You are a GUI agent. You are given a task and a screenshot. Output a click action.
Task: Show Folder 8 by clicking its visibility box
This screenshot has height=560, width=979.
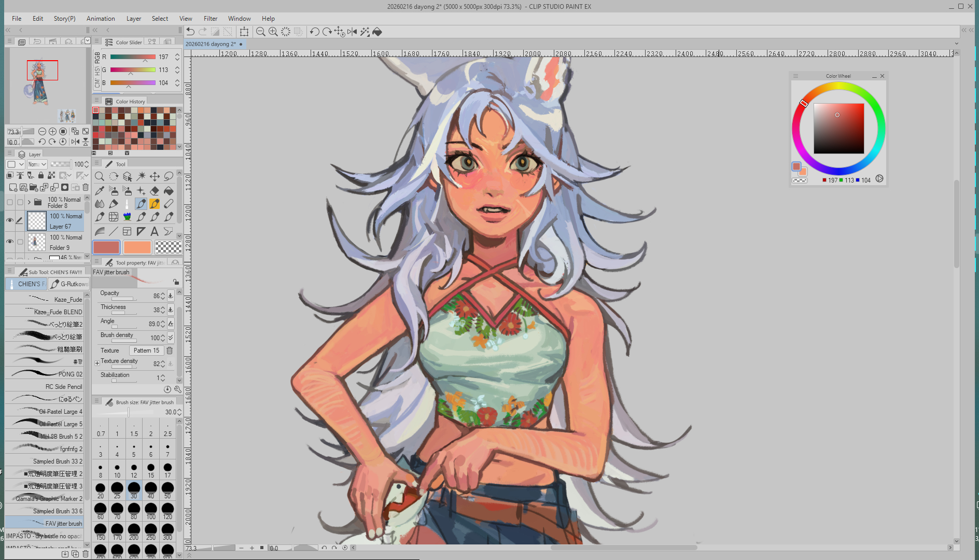(x=10, y=202)
